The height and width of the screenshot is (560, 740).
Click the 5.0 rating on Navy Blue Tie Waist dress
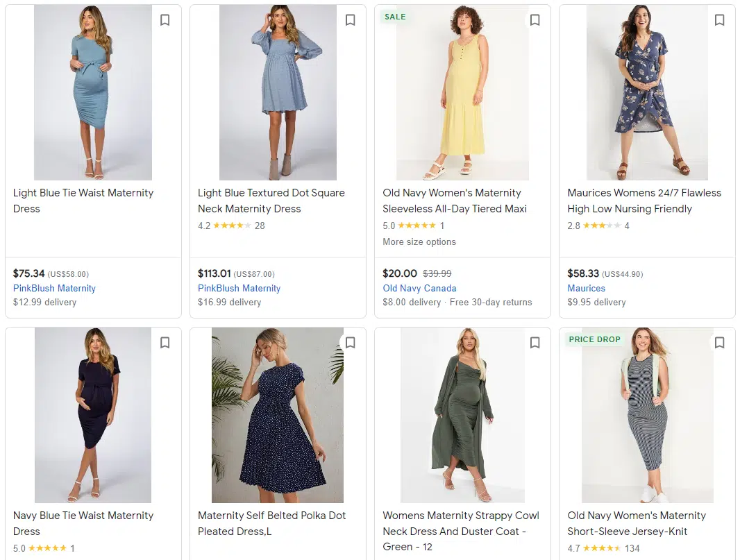[44, 548]
